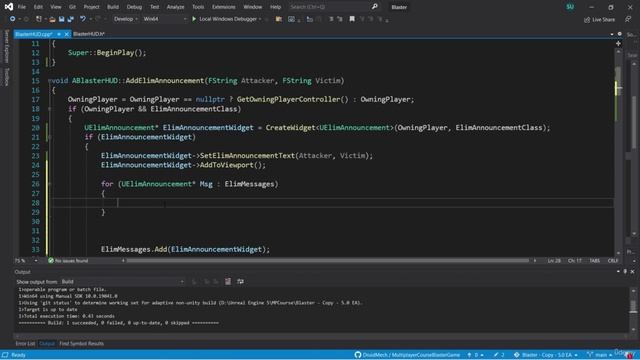Click the split editor icon above scrollbar

pos(618,43)
